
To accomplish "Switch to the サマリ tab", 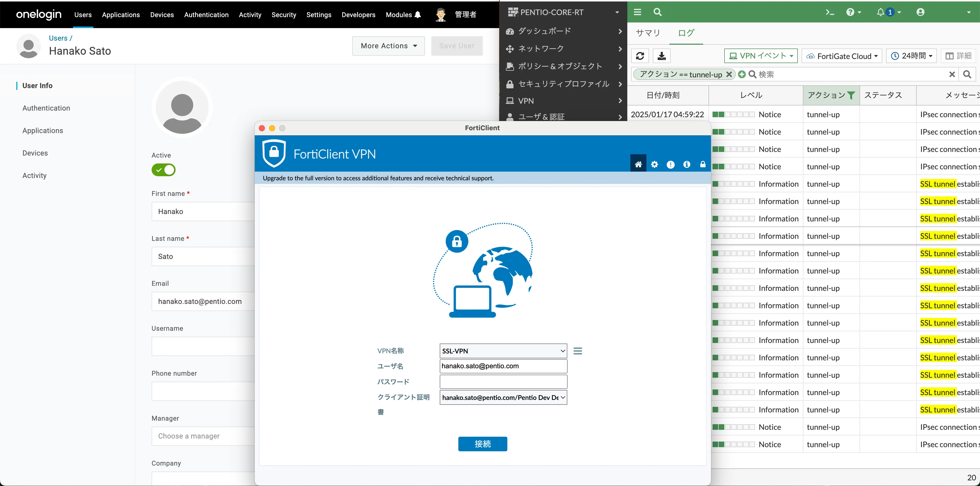I will tap(648, 33).
